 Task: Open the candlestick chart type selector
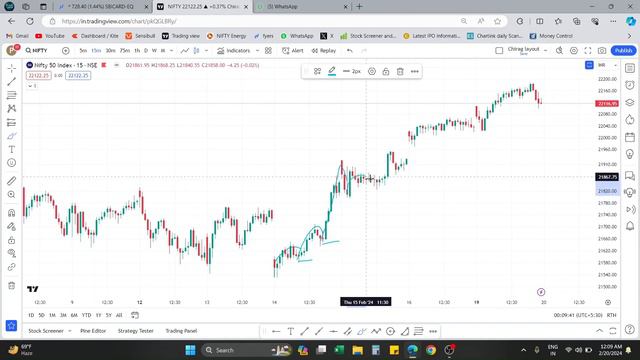pos(196,51)
